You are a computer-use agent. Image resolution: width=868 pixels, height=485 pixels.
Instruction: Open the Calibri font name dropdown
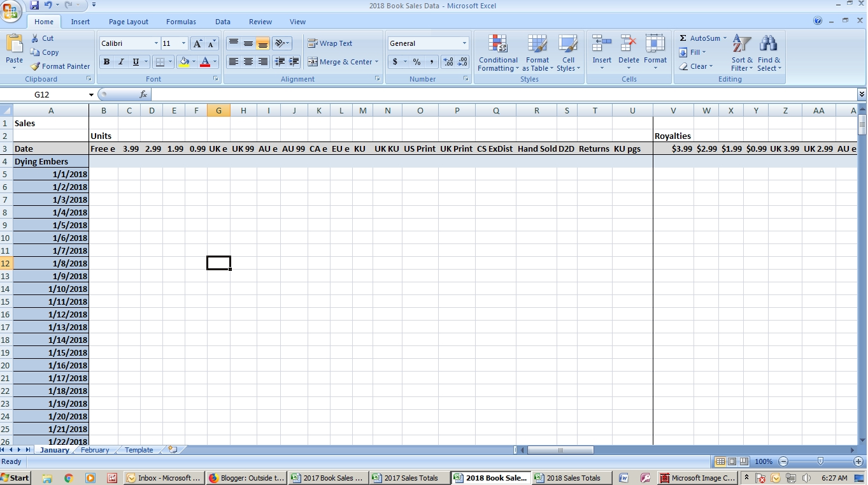[157, 43]
